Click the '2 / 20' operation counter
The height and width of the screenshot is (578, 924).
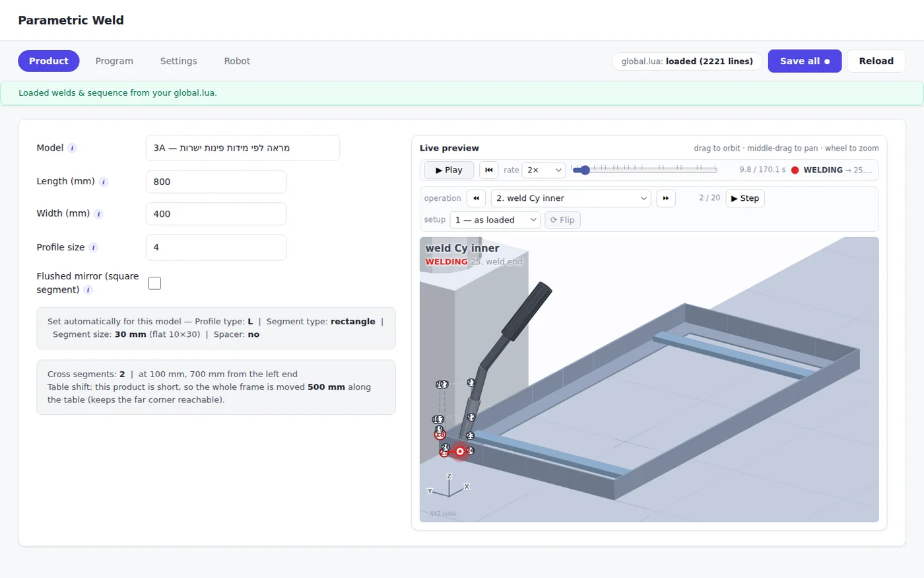709,198
